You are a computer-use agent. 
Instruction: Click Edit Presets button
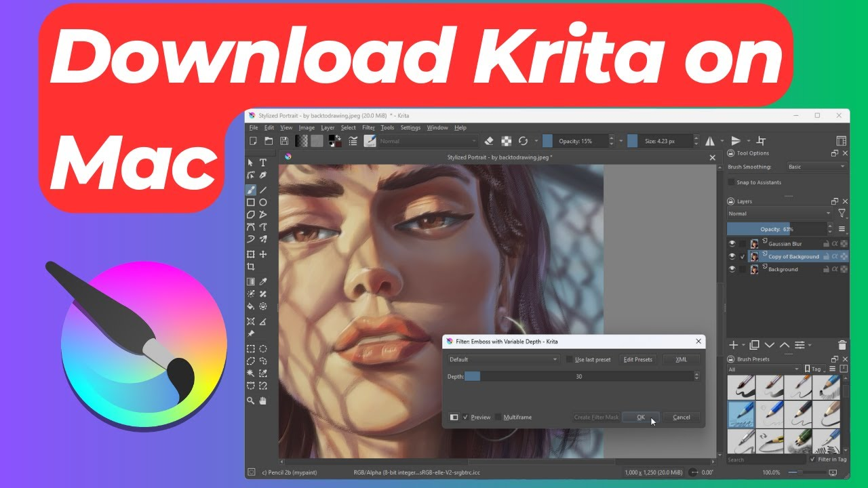638,360
